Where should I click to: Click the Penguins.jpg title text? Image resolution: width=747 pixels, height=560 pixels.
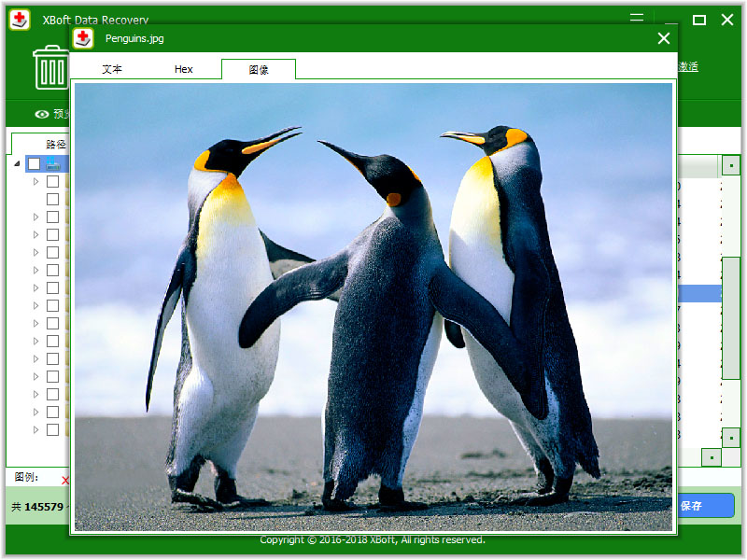pyautogui.click(x=134, y=38)
